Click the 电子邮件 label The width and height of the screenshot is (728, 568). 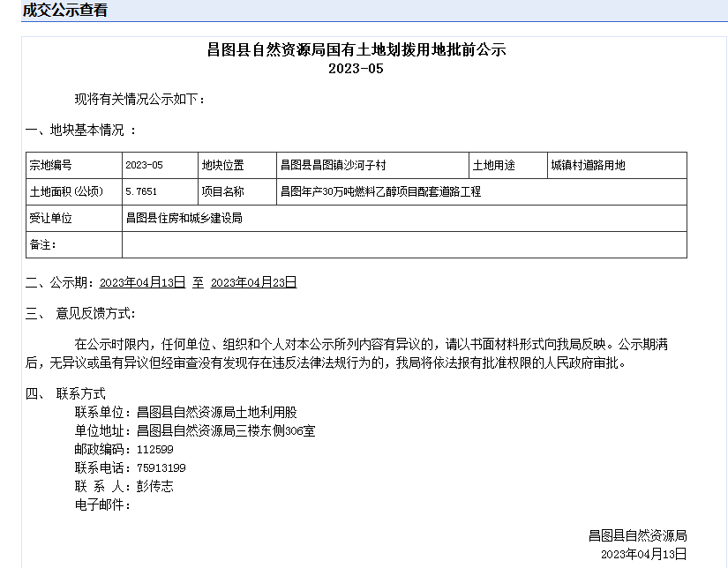tap(102, 504)
